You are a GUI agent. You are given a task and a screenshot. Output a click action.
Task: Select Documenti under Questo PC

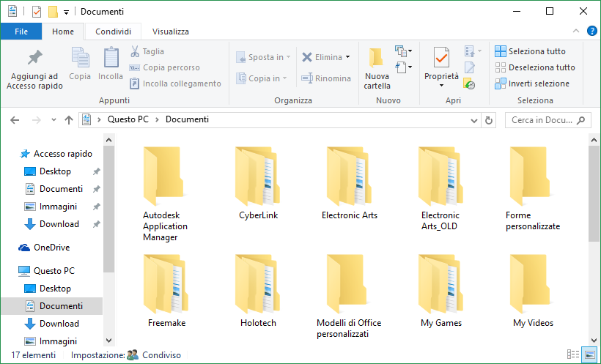[52, 306]
